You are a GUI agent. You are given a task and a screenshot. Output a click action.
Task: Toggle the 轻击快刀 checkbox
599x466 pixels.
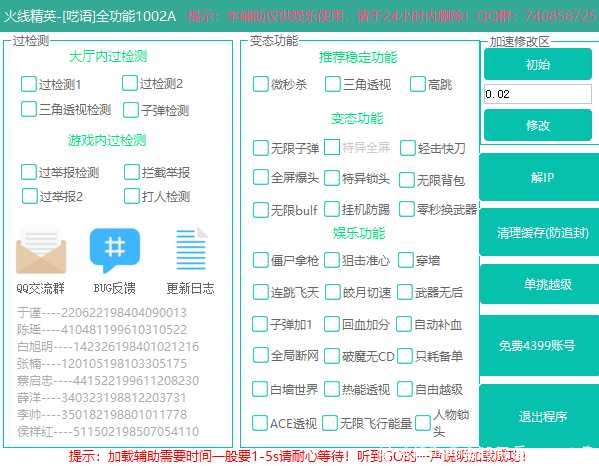point(408,148)
